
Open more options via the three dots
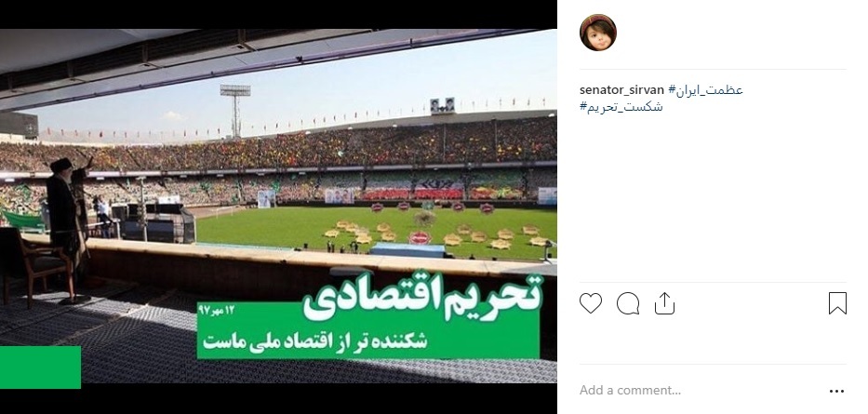837,392
